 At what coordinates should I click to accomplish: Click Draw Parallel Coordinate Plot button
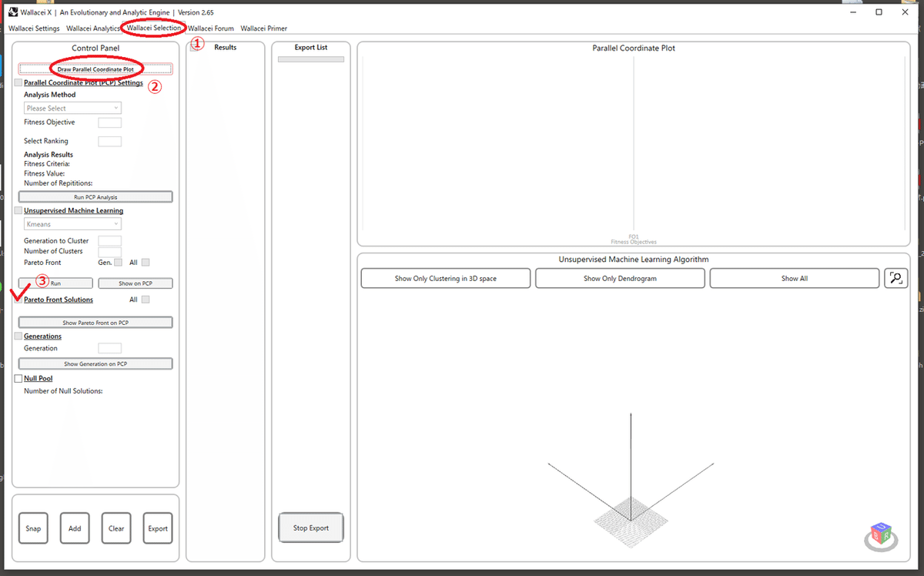95,69
